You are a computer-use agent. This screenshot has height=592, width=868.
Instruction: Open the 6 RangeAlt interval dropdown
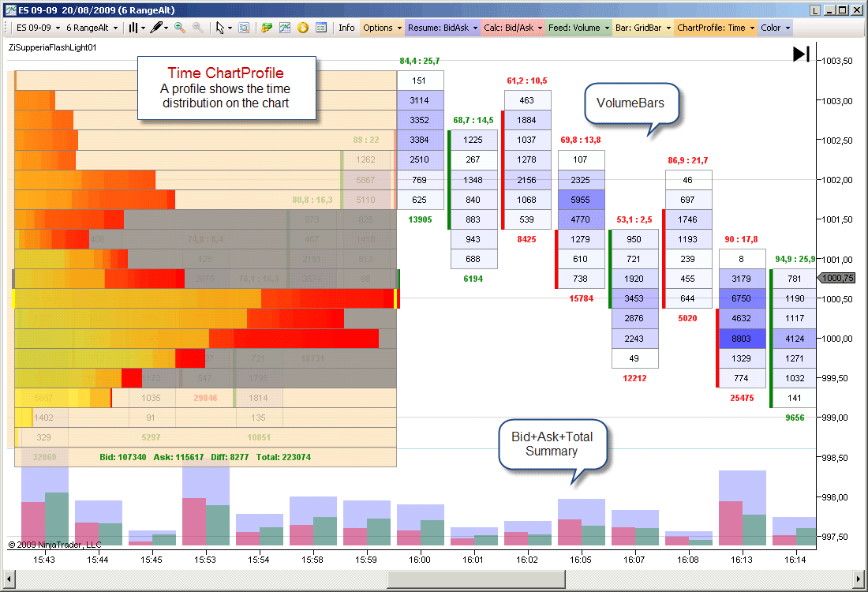(92, 28)
